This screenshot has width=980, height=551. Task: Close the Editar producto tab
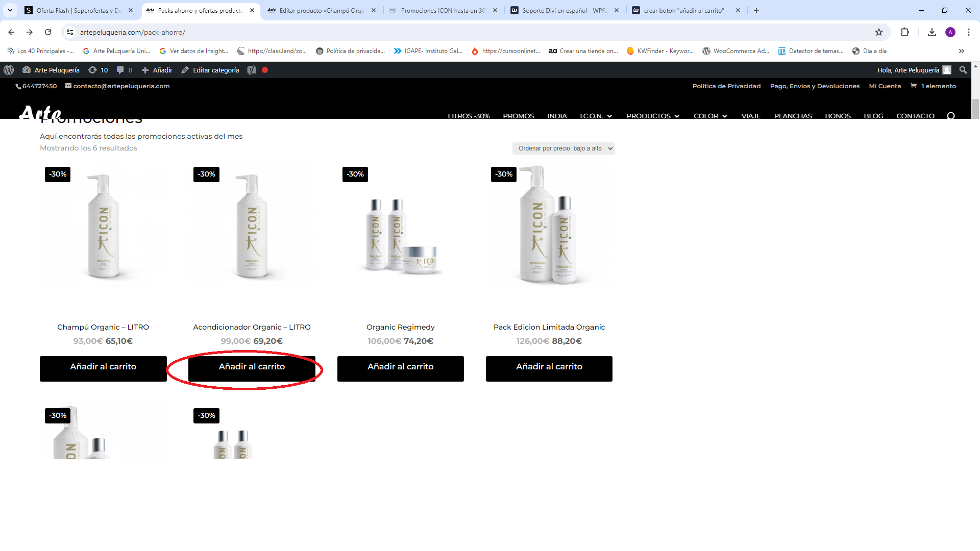(374, 10)
